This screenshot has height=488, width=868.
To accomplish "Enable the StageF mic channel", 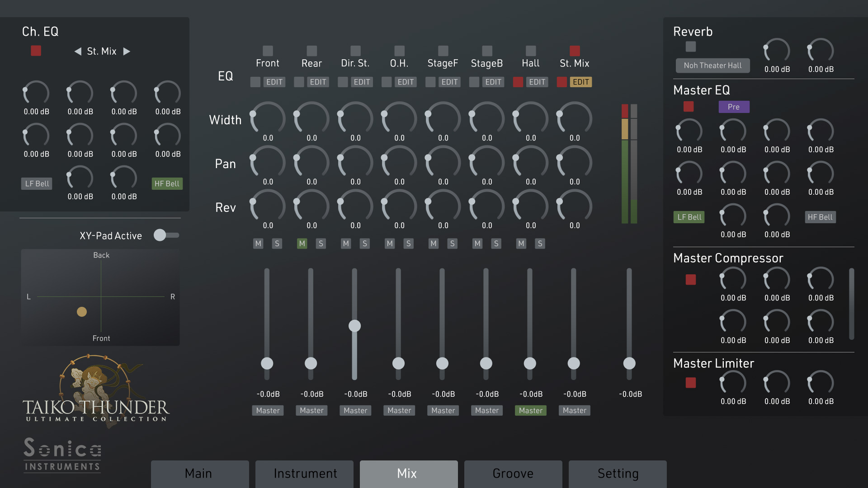I will point(443,50).
